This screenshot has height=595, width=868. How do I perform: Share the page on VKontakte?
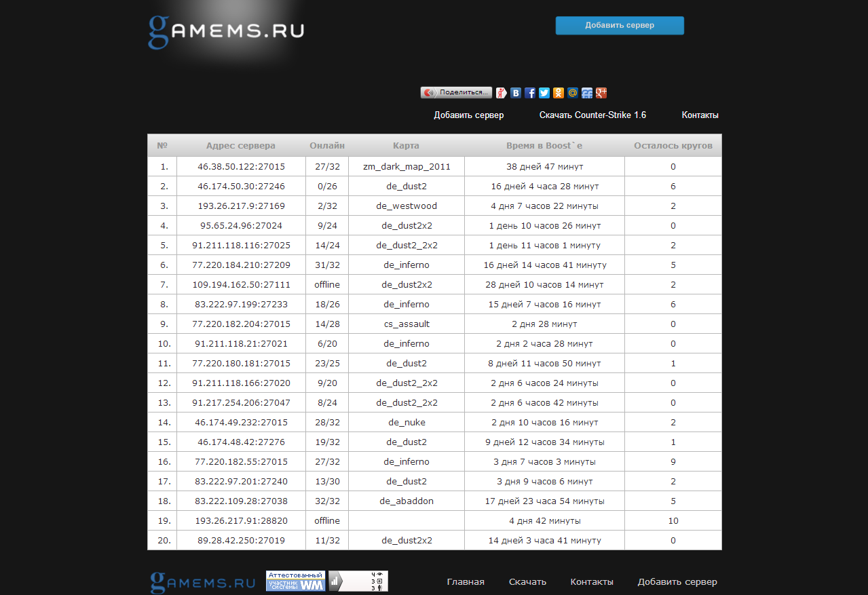516,93
